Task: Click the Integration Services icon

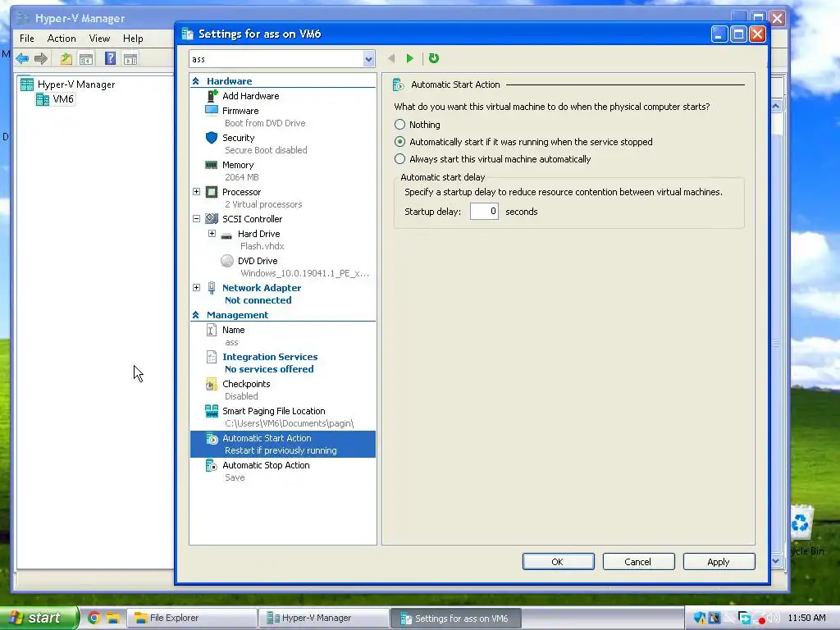Action: click(x=212, y=357)
